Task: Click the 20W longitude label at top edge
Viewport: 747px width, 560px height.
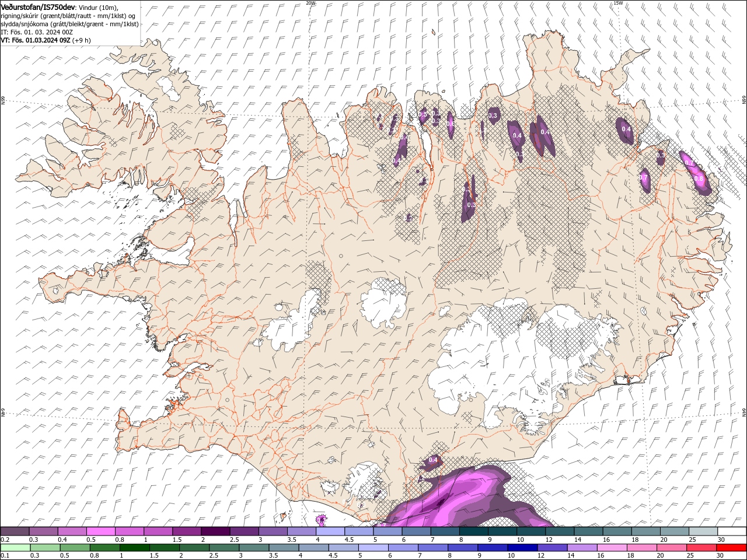Action: click(310, 3)
